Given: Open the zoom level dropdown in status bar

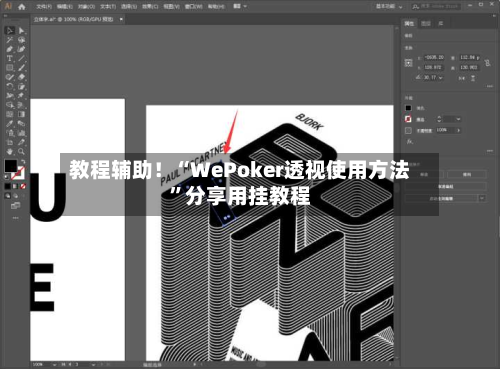Looking at the screenshot, I should tap(54, 365).
